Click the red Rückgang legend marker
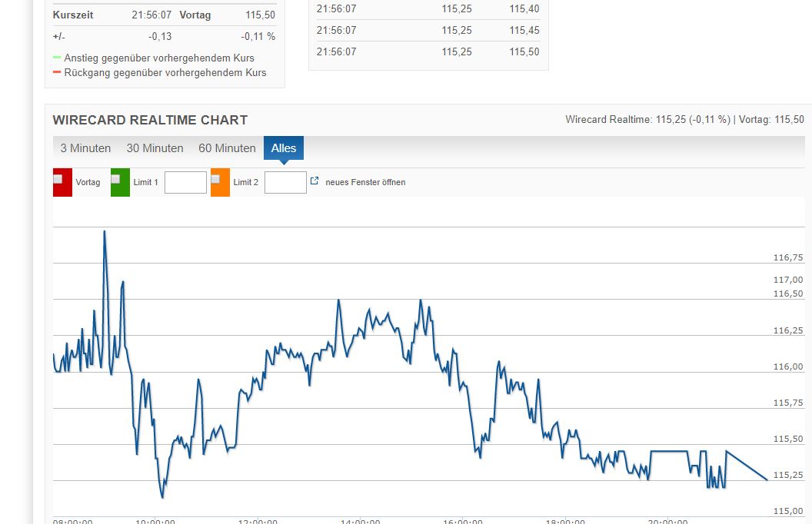The height and width of the screenshot is (524, 812). 56,72
